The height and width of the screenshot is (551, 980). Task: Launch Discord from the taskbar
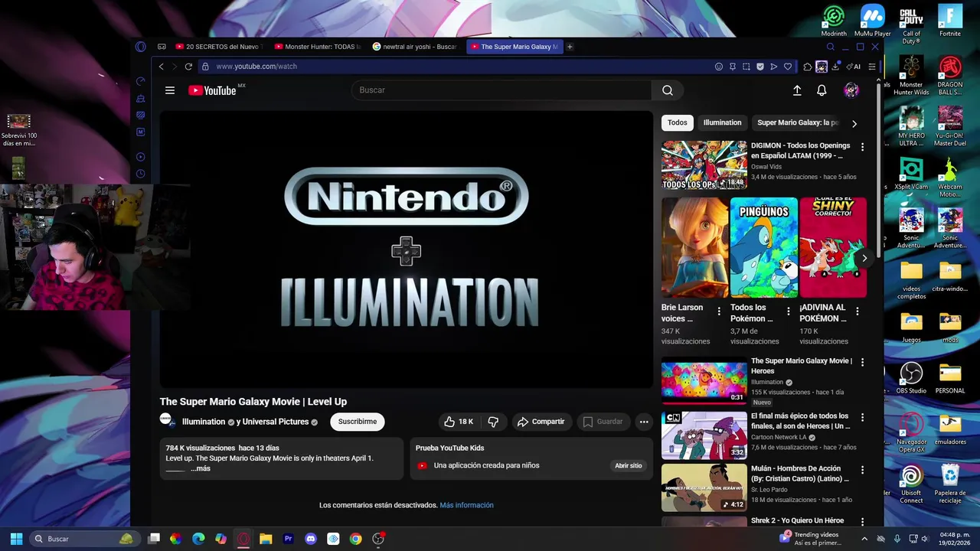pyautogui.click(x=311, y=539)
